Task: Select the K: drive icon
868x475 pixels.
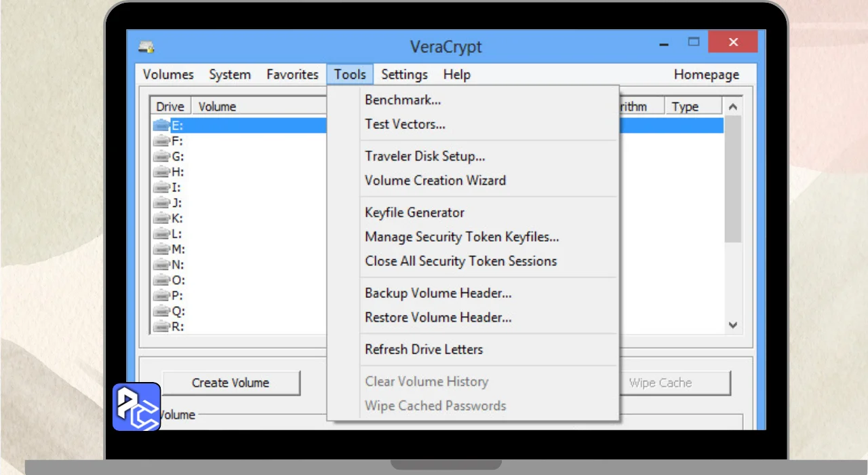Action: pyautogui.click(x=161, y=218)
